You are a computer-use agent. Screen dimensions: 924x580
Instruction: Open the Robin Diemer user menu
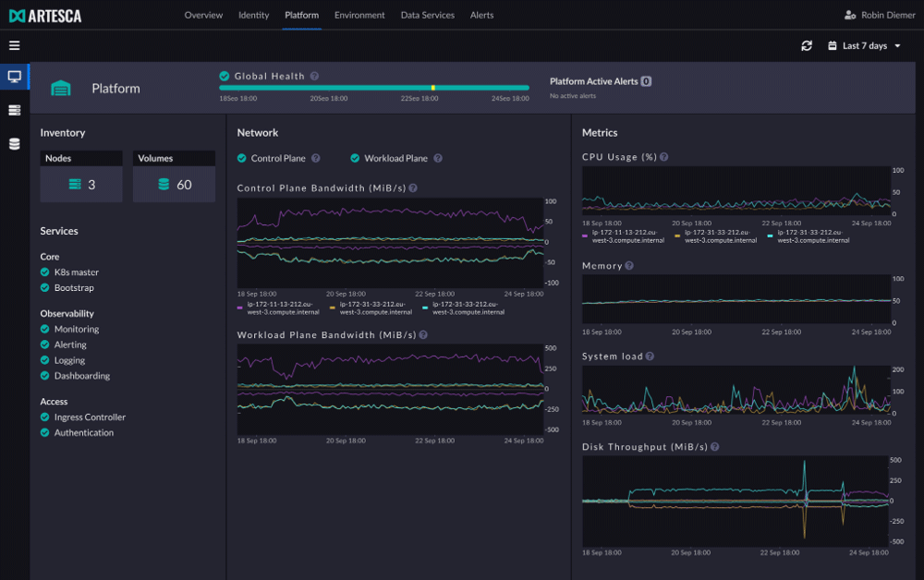880,16
